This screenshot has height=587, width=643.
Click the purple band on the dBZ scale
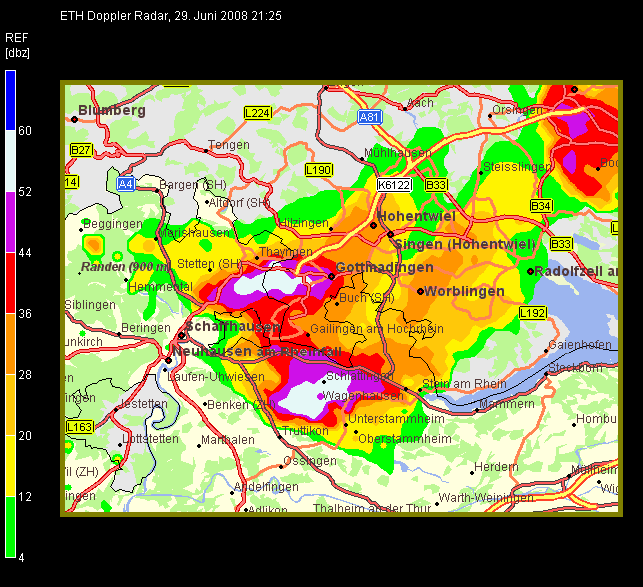[x=11, y=222]
